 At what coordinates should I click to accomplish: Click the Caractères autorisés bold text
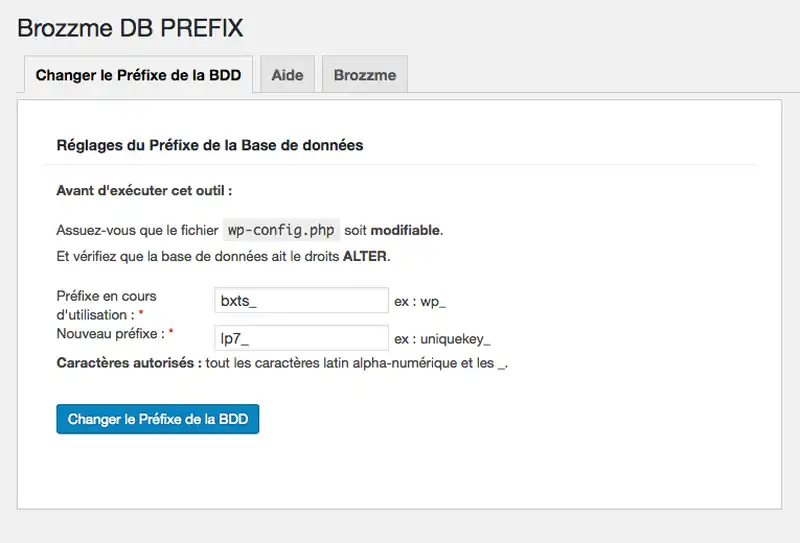tap(125, 363)
